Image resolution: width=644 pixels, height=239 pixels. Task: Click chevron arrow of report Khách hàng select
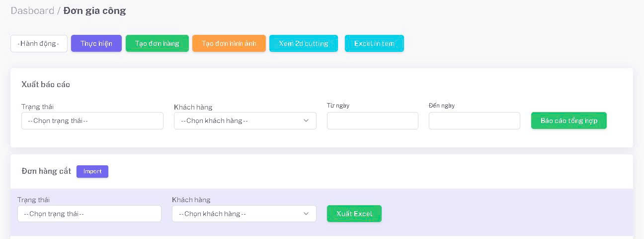tap(306, 120)
